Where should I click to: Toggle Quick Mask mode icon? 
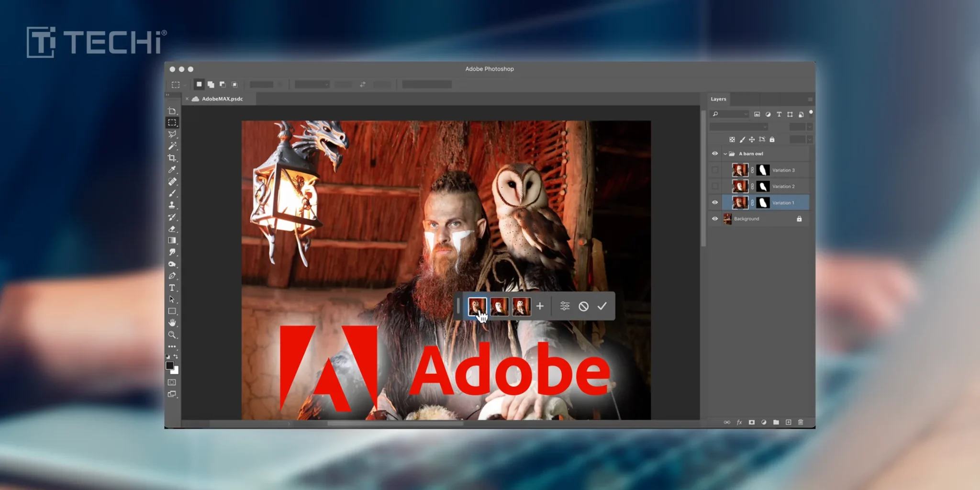coord(172,382)
